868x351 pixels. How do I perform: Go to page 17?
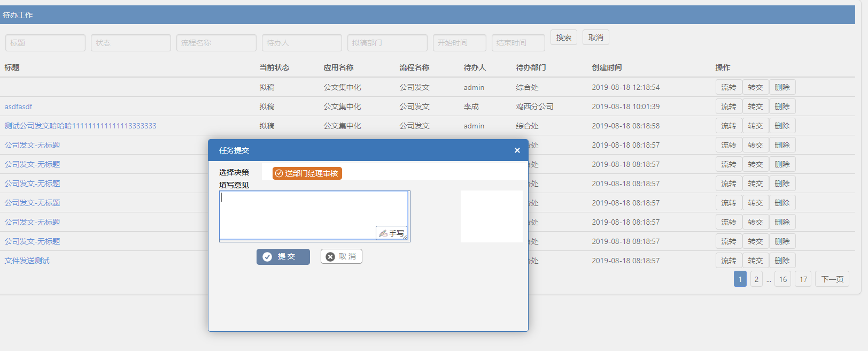coord(803,279)
